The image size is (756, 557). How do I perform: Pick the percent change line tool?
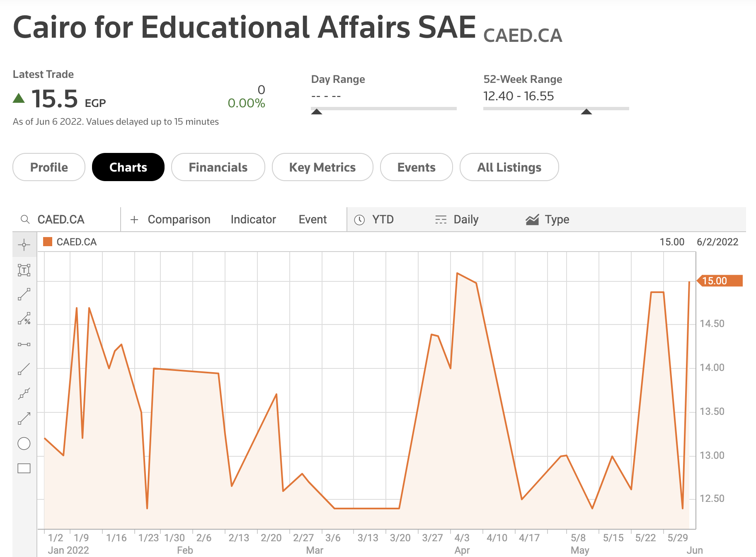pyautogui.click(x=24, y=319)
